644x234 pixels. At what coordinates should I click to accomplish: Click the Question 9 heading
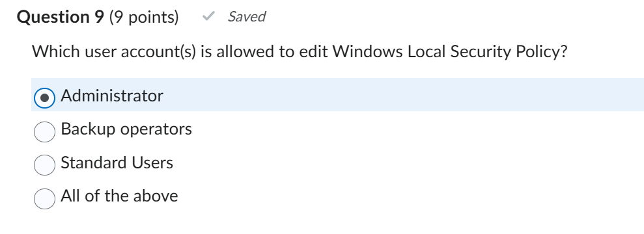61,17
